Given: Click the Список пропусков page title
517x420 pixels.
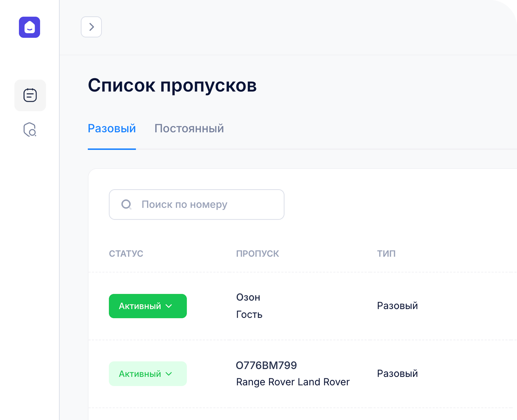Looking at the screenshot, I should (172, 86).
